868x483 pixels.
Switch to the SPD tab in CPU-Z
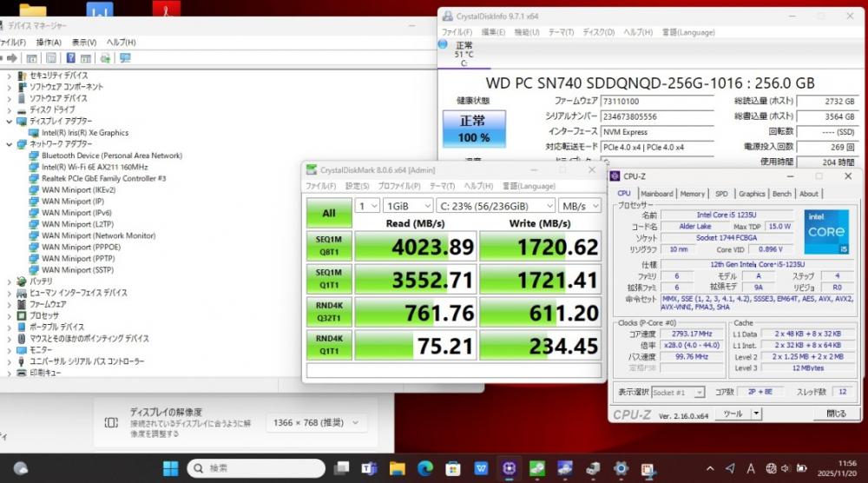click(721, 194)
